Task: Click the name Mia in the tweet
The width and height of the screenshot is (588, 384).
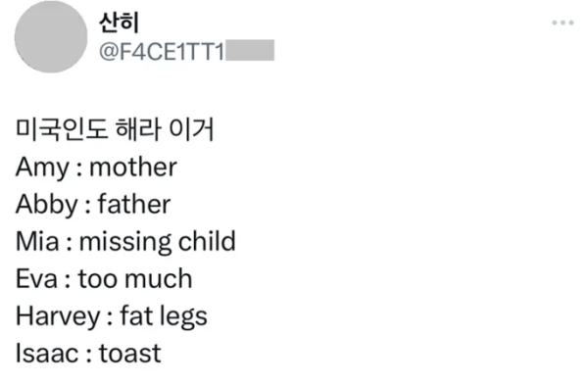Action: tap(37, 241)
